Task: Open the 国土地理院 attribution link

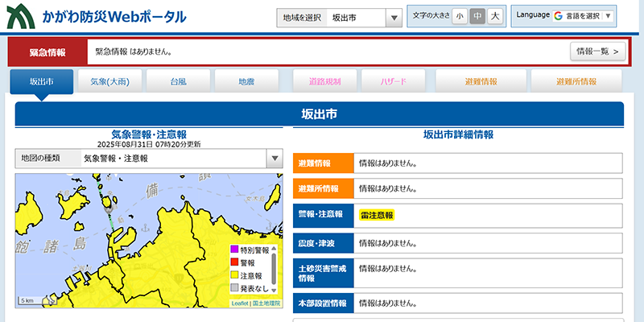Action: tap(266, 303)
